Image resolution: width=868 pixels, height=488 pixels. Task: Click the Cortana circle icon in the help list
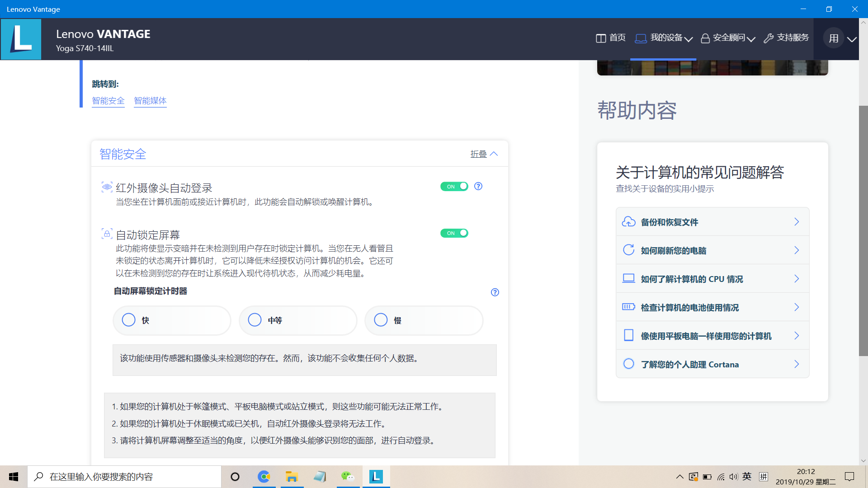point(628,364)
